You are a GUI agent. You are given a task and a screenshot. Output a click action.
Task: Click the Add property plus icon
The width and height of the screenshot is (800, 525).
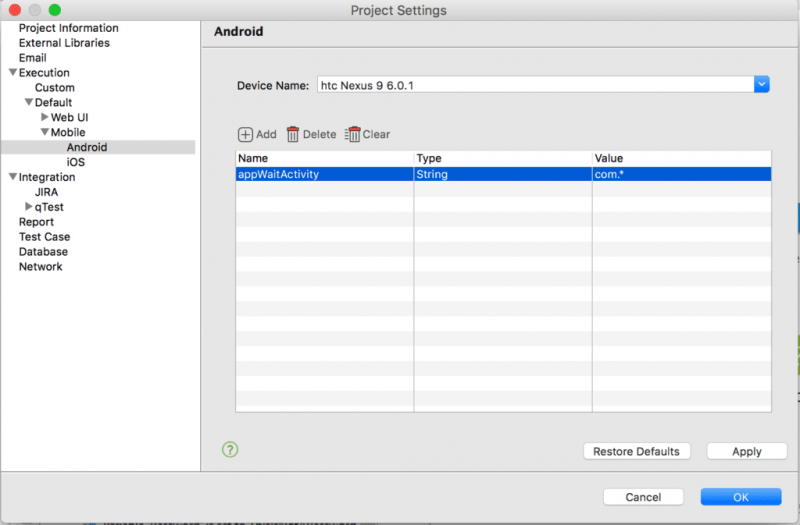click(x=245, y=135)
